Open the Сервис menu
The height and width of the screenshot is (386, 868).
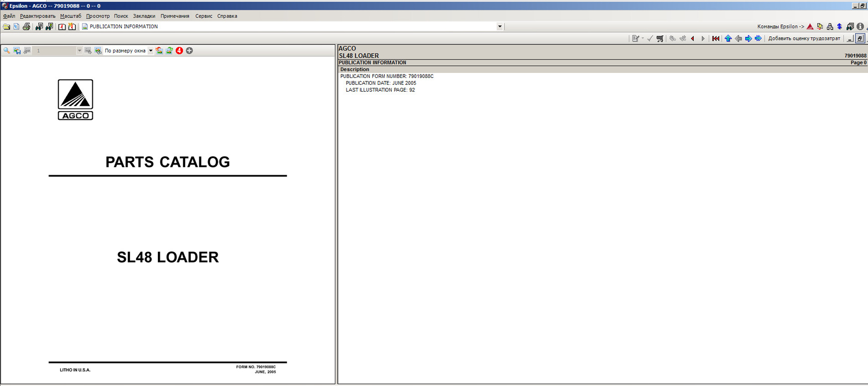[x=204, y=16]
